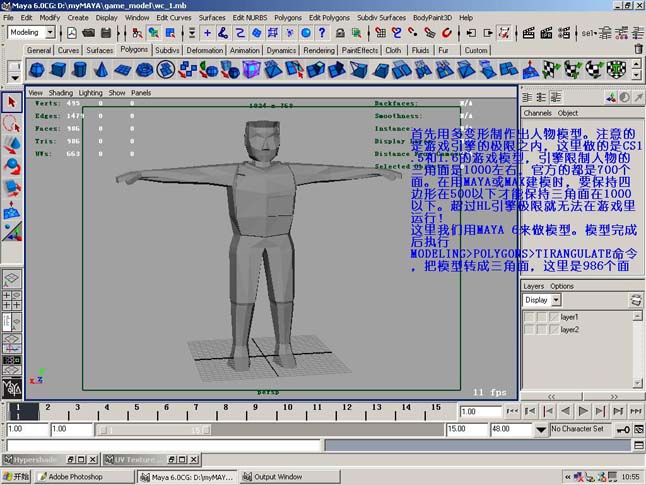Select the Move tool in toolbox
The image size is (646, 485).
pyautogui.click(x=12, y=145)
